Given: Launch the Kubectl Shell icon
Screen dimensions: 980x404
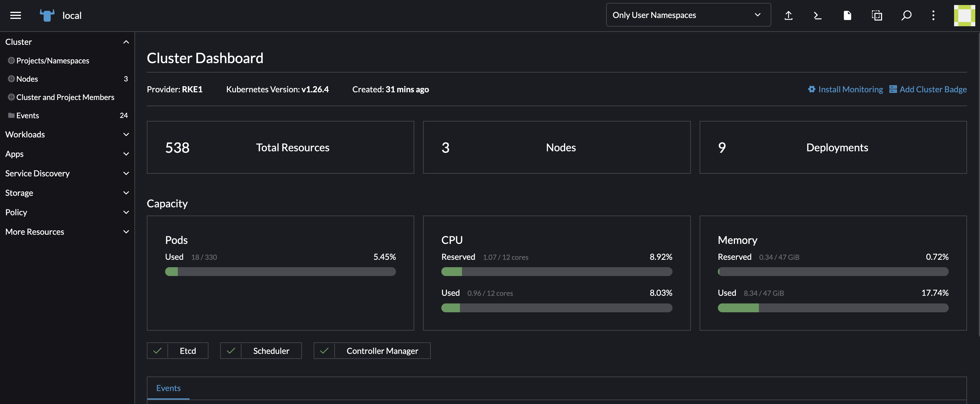Looking at the screenshot, I should [x=817, y=15].
